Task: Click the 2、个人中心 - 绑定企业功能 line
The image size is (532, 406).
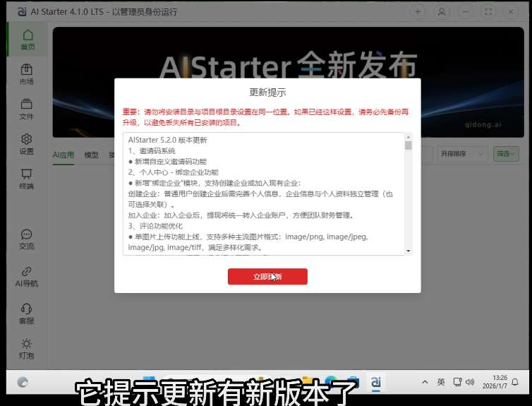Action: pos(174,172)
